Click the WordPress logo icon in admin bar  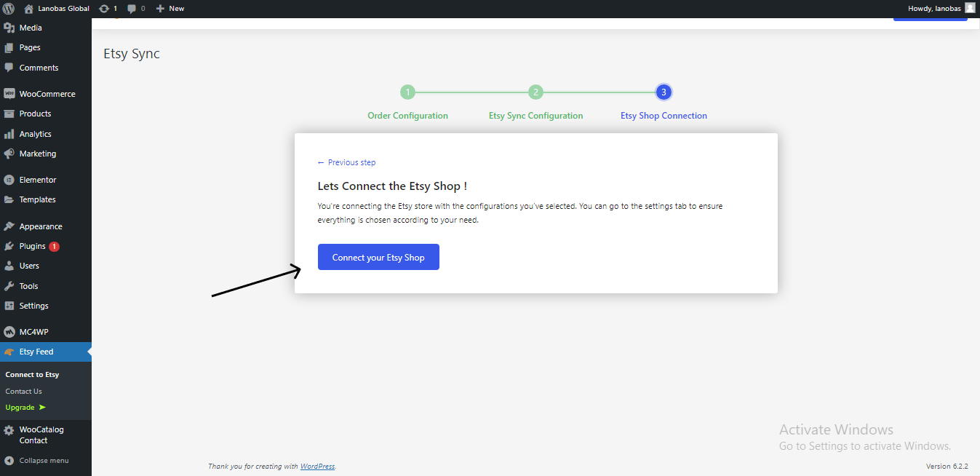point(9,9)
